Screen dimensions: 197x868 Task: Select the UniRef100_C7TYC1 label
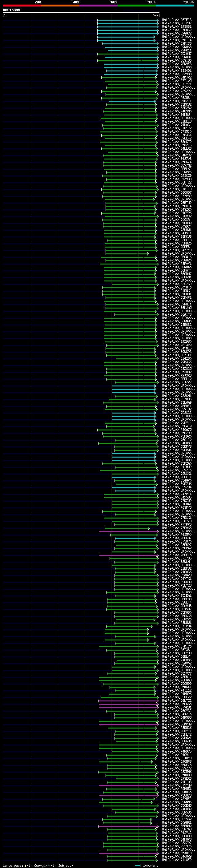click(x=177, y=84)
